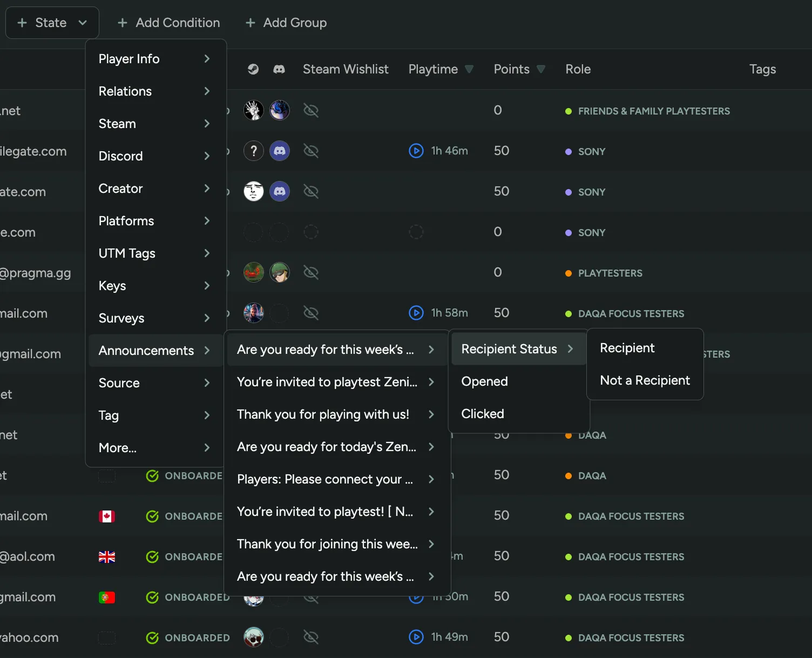Image resolution: width=812 pixels, height=658 pixels.
Task: Click the Steam column header icon
Action: [253, 69]
